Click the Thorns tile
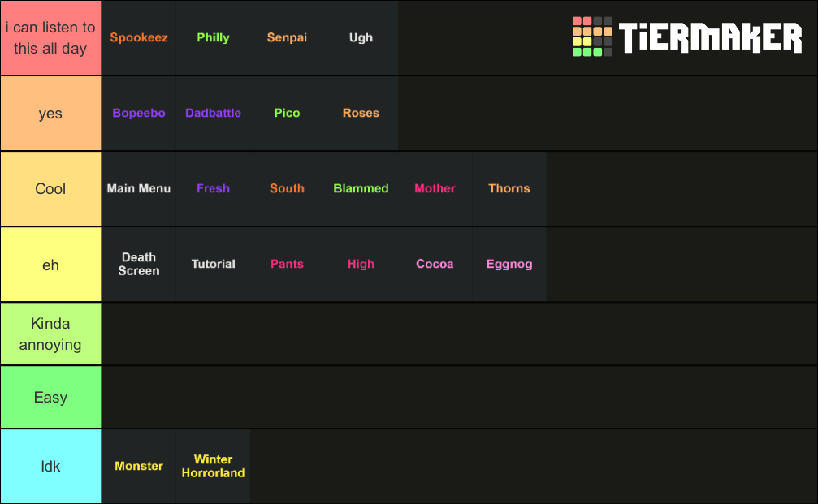Image resolution: width=818 pixels, height=504 pixels. [x=509, y=188]
